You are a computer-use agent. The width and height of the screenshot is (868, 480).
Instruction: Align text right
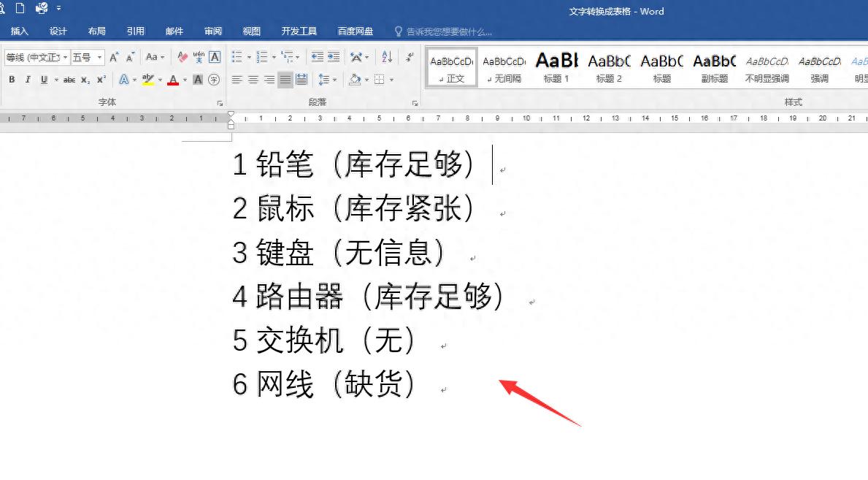269,80
